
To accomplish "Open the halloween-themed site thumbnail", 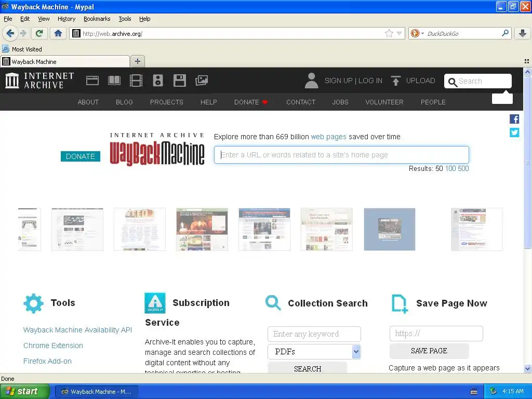I will pyautogui.click(x=202, y=229).
